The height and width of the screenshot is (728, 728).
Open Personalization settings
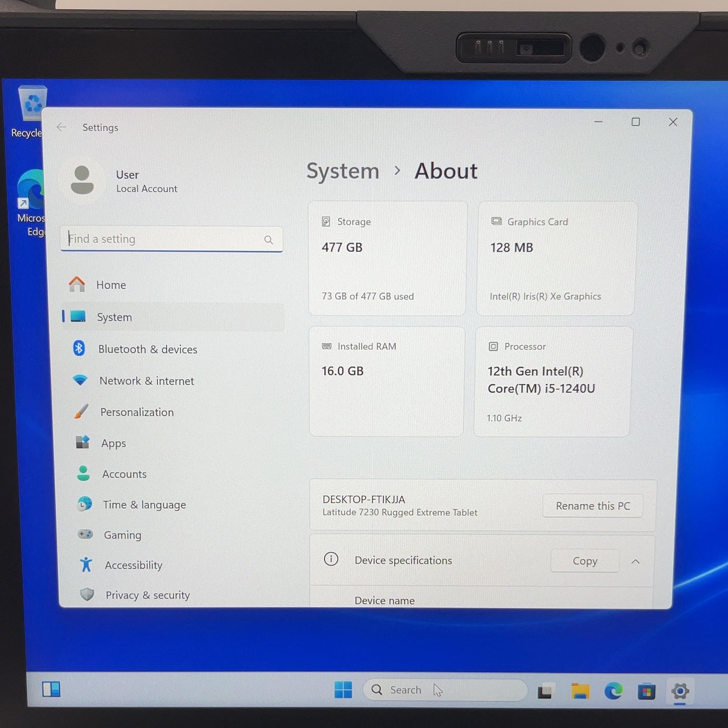176,412
